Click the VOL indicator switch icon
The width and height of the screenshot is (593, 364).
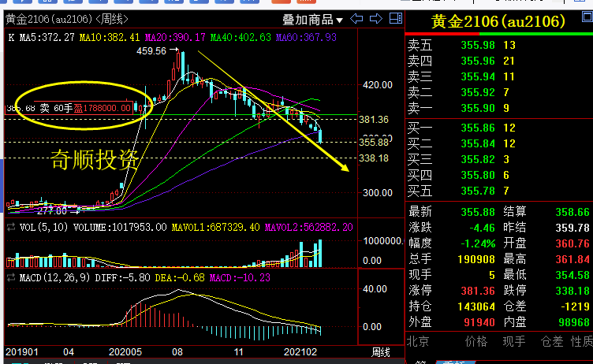[x=9, y=227]
